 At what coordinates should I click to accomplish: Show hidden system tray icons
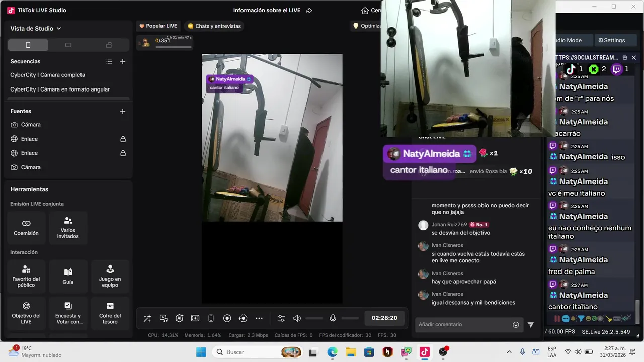click(x=509, y=352)
